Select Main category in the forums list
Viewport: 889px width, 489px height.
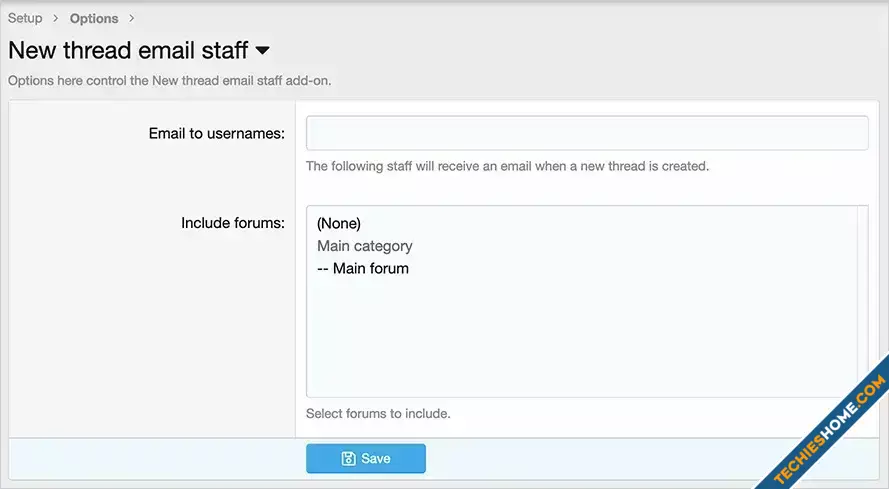365,246
